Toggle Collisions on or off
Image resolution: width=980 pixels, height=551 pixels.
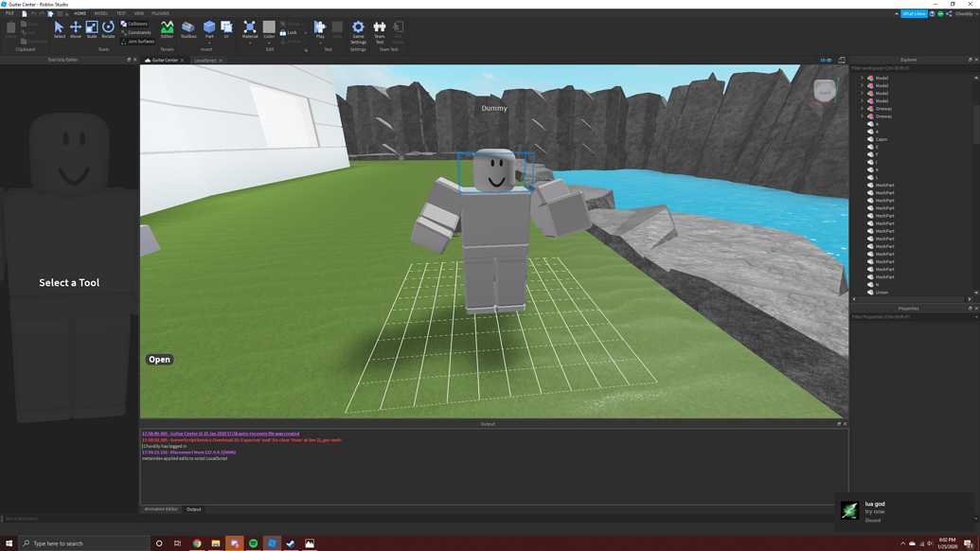click(x=134, y=24)
